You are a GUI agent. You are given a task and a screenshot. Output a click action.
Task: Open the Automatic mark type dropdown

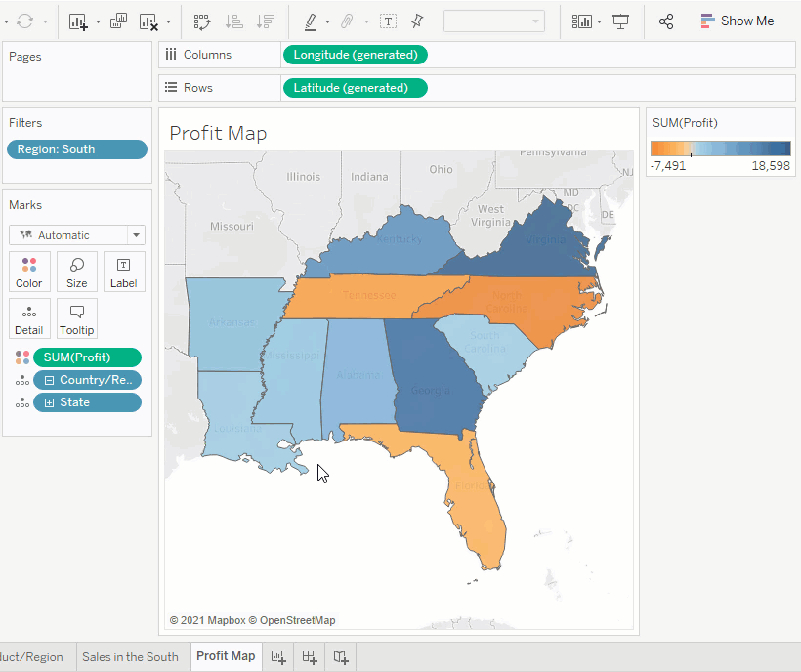click(76, 234)
